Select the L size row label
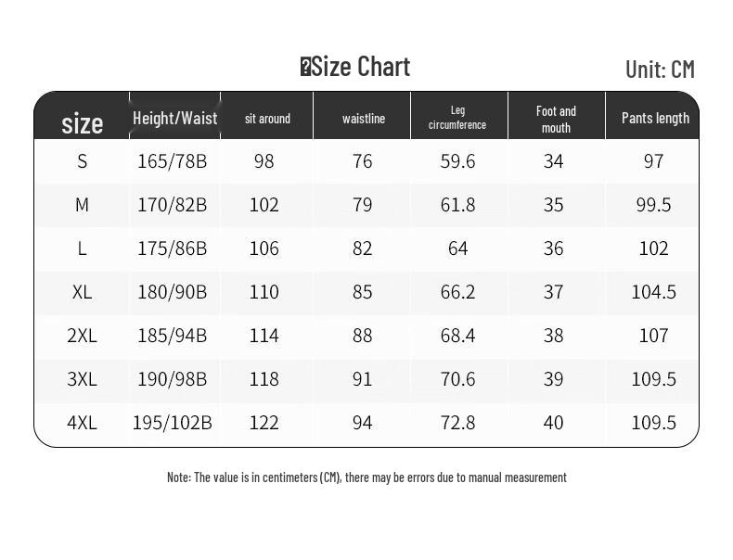This screenshot has width=733, height=560. click(83, 248)
